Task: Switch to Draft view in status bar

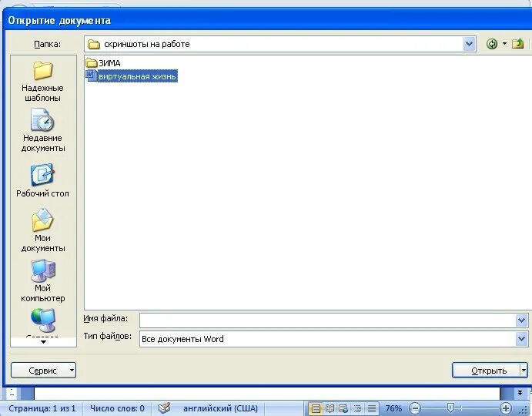Action: 372,408
